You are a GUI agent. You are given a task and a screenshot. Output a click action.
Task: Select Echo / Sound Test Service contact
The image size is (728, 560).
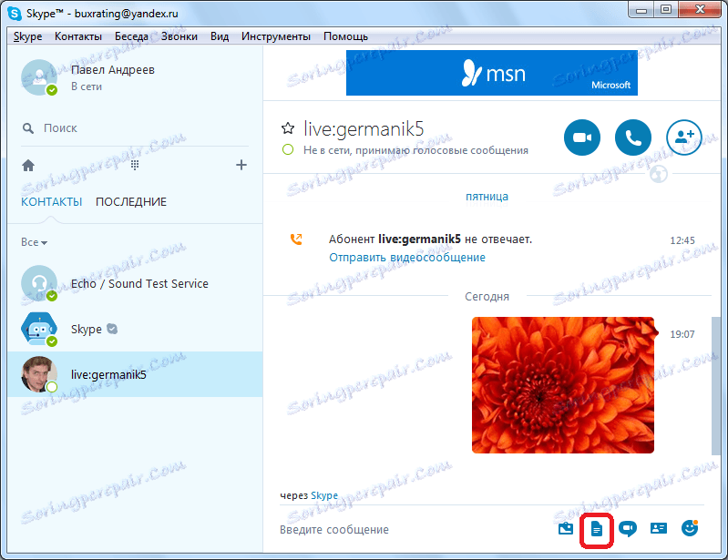point(135,283)
